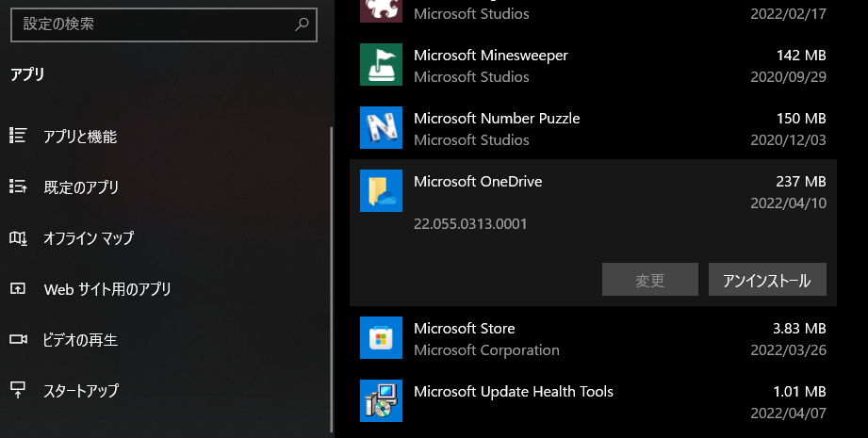The image size is (868, 438).
Task: Focus the 設定の検索 search field
Action: point(164,24)
